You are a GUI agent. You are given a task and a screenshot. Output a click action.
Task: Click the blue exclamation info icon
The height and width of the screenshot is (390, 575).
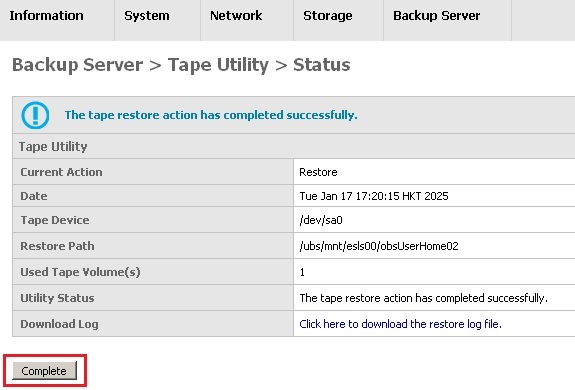click(35, 115)
